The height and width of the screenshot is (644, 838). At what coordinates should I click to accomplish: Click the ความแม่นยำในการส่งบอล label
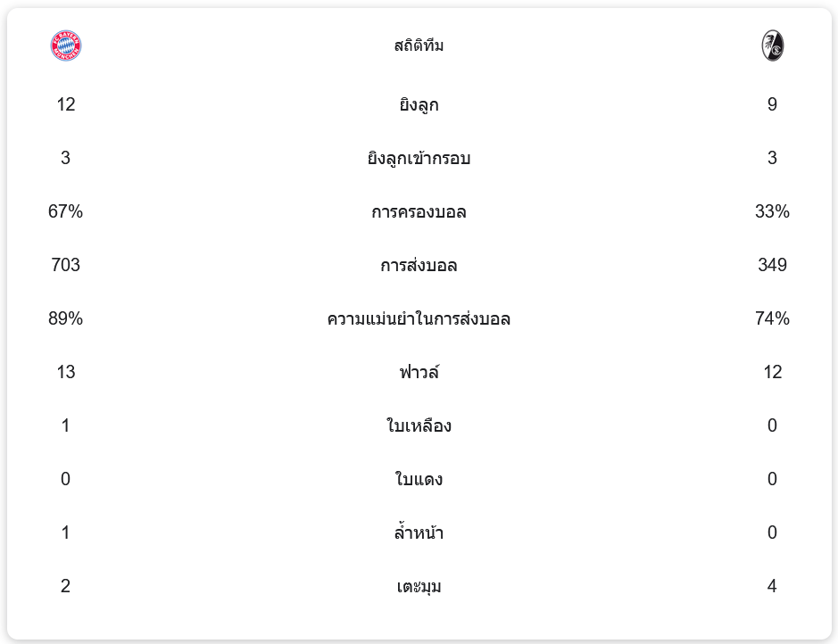coord(419,319)
